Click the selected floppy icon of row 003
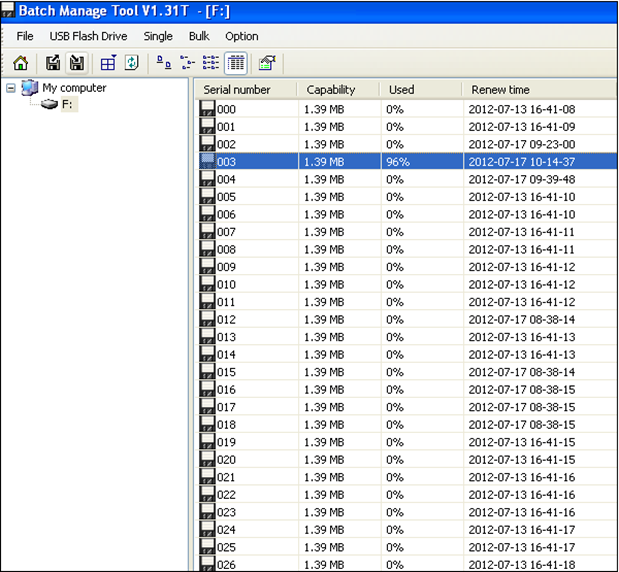 tap(207, 161)
